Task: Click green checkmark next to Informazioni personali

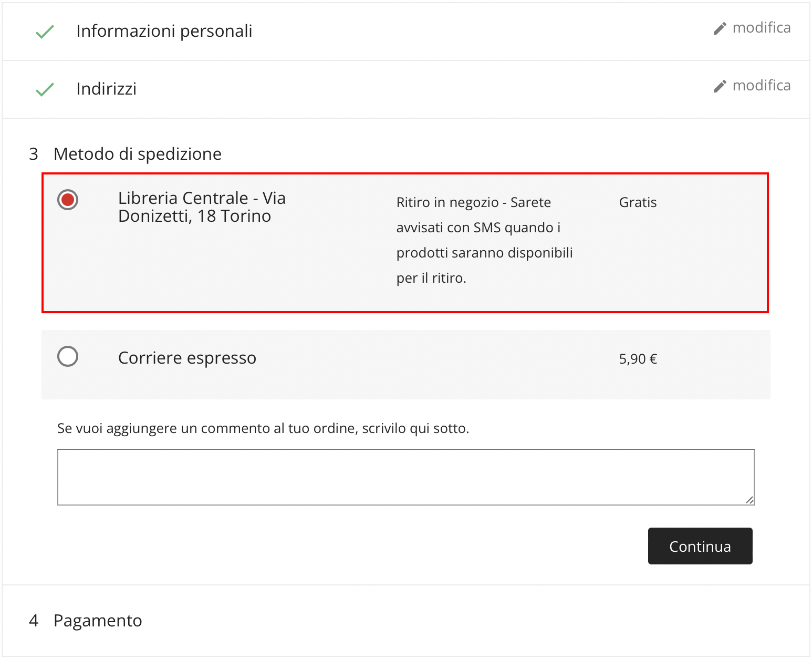Action: pos(45,32)
